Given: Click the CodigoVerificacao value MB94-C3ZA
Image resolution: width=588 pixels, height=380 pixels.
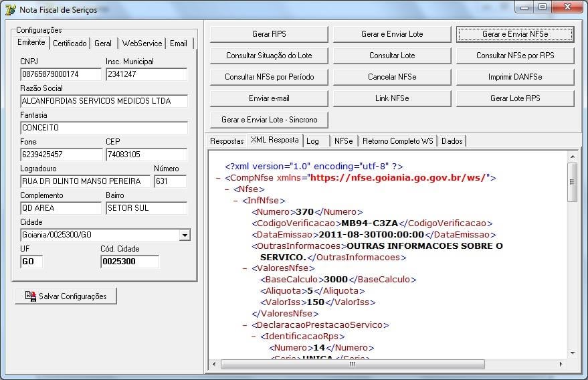Looking at the screenshot, I should tap(369, 223).
